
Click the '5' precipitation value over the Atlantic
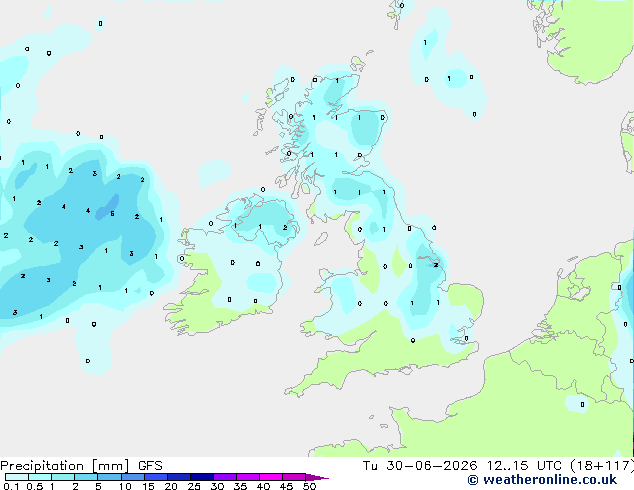coord(112,213)
